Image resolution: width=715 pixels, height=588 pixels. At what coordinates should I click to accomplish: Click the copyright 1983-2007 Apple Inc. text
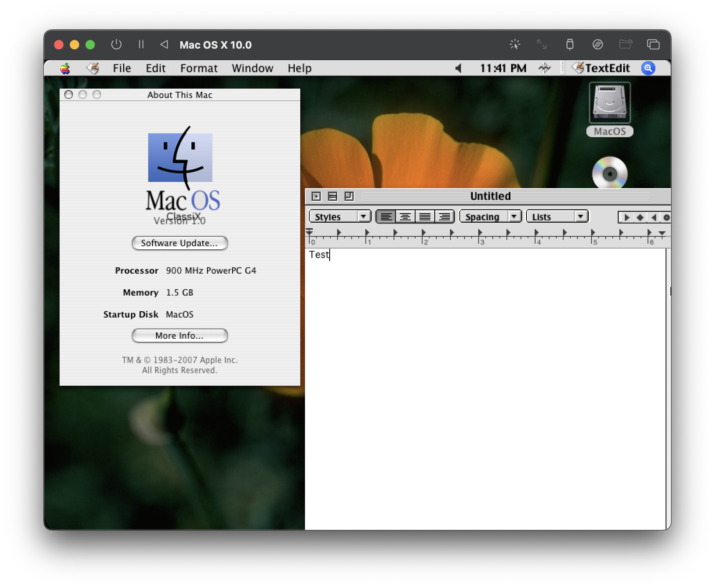tap(180, 360)
